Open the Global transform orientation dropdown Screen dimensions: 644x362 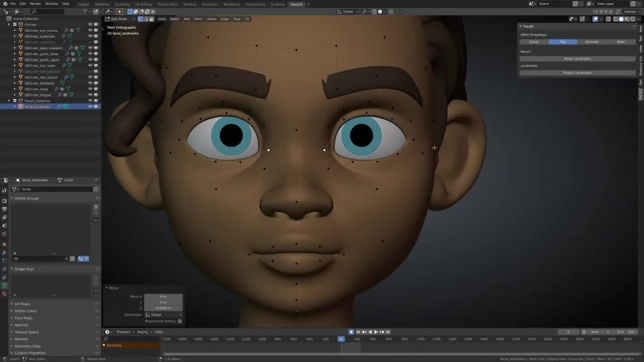(348, 12)
